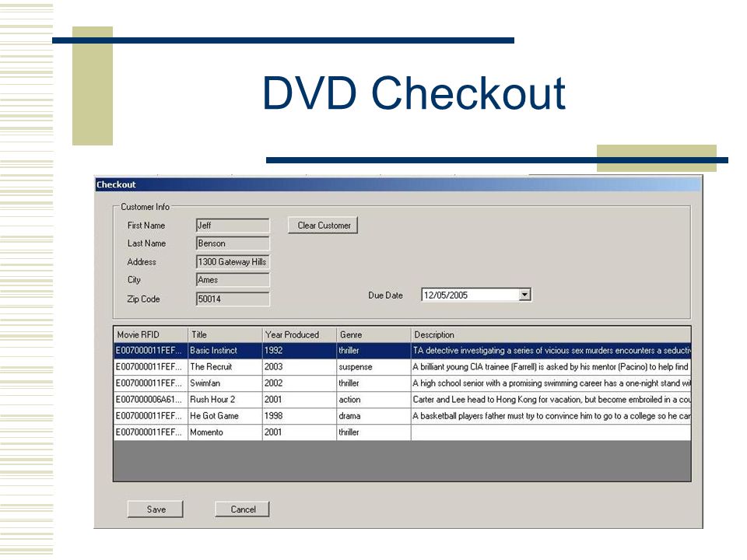Select The Recruit title cell
The image size is (747, 560).
click(x=226, y=366)
